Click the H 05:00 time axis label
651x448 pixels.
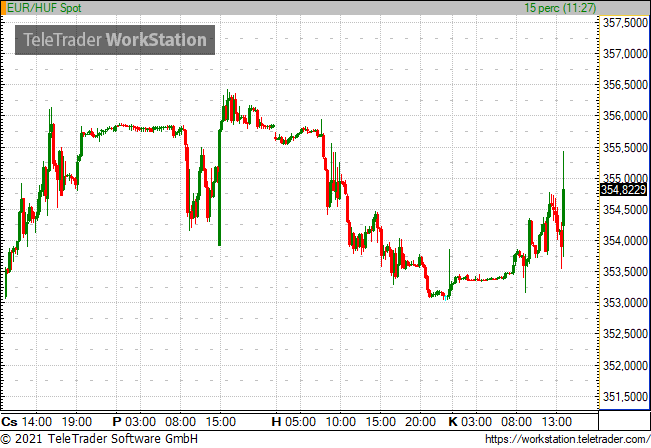click(x=294, y=422)
